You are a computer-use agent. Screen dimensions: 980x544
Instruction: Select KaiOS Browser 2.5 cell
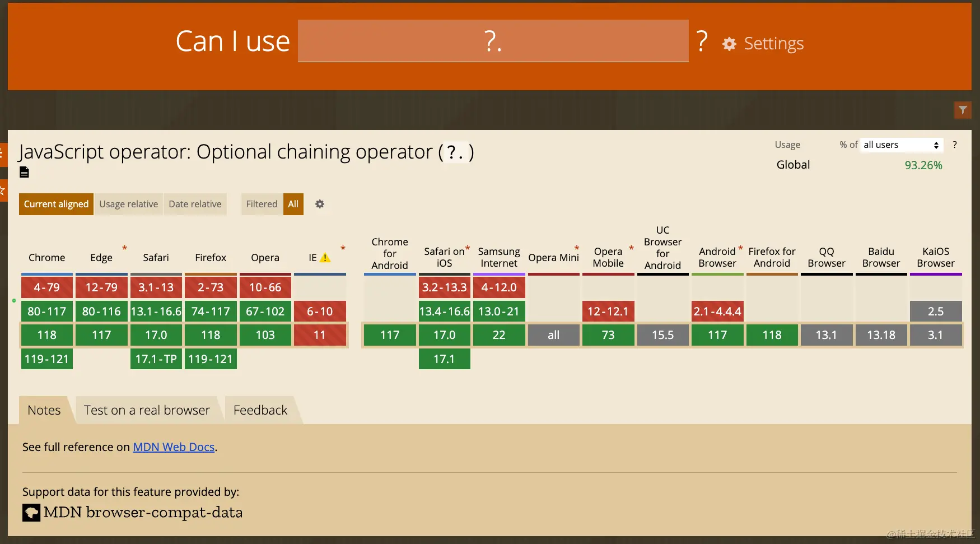click(936, 311)
